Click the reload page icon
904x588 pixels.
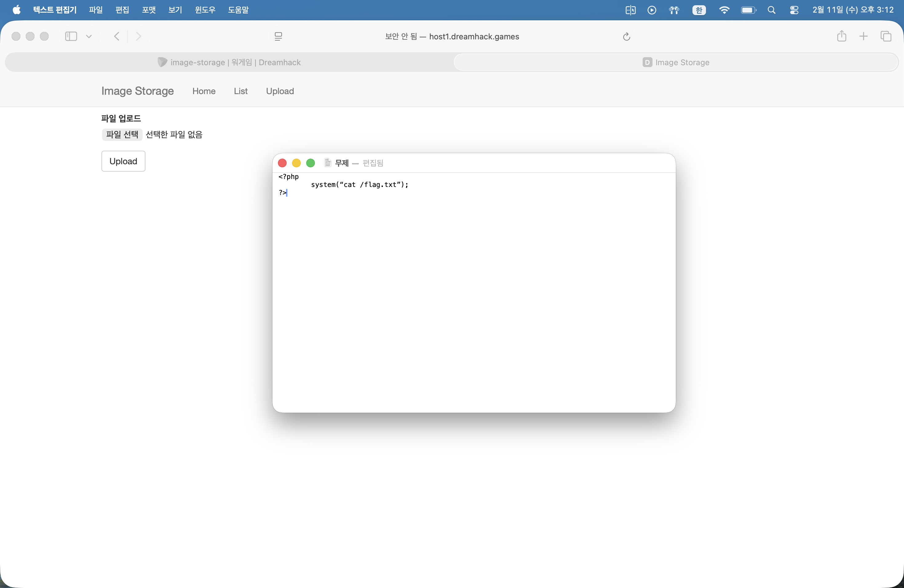626,37
